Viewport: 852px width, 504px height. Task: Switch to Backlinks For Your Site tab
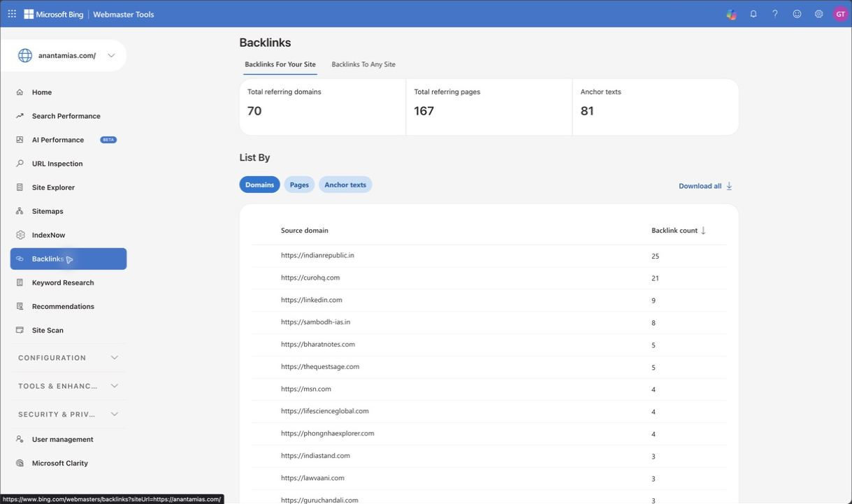click(280, 64)
